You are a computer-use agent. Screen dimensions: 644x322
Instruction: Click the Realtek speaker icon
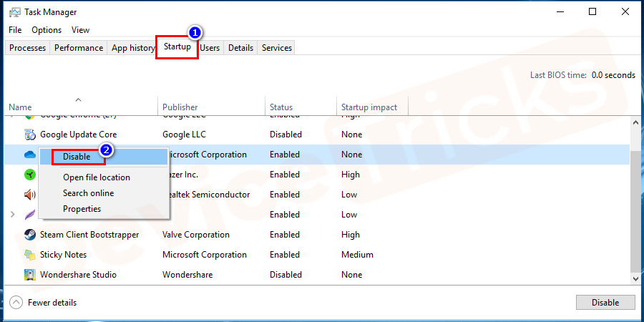click(30, 195)
